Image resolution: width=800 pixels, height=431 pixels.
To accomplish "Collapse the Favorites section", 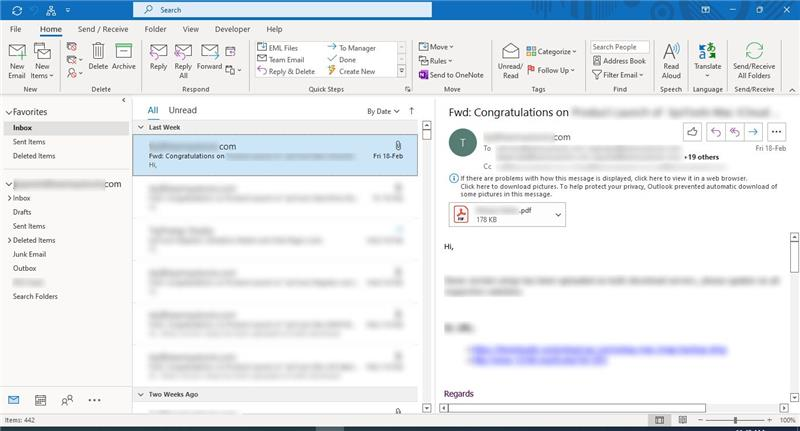I will (x=9, y=112).
